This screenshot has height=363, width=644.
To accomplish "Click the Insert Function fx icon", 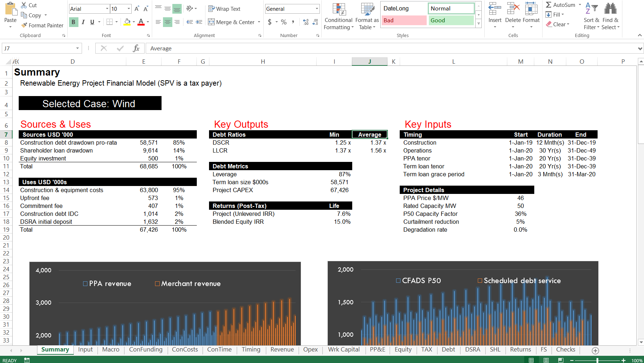I will point(136,48).
